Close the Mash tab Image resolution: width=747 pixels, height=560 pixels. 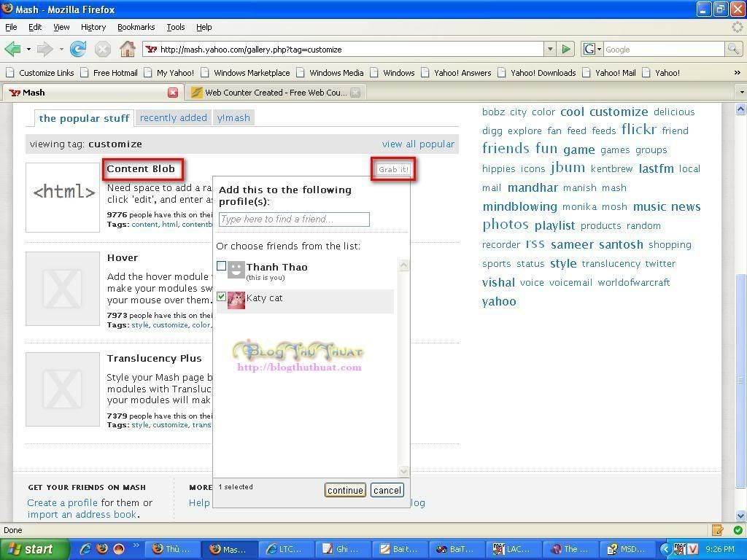(x=173, y=93)
